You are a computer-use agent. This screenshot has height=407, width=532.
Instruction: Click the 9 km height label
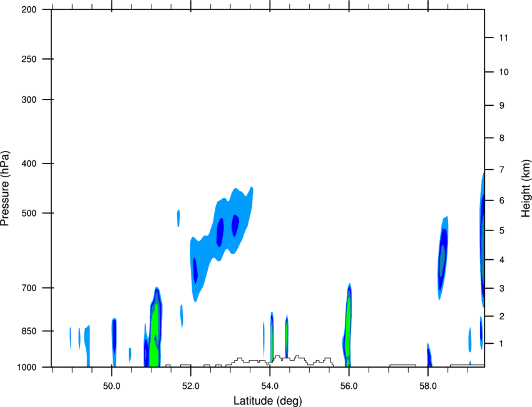point(502,106)
